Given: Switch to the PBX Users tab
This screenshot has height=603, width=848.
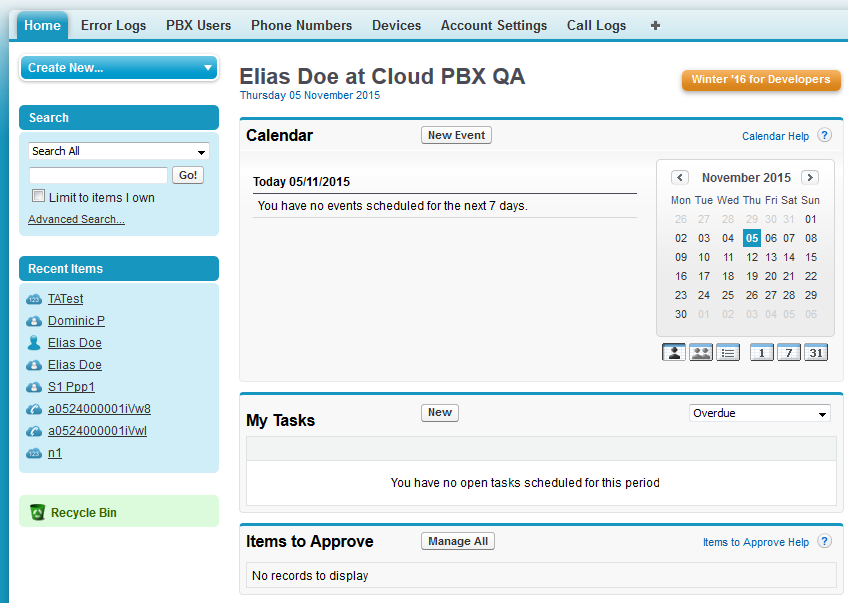Looking at the screenshot, I should point(198,25).
